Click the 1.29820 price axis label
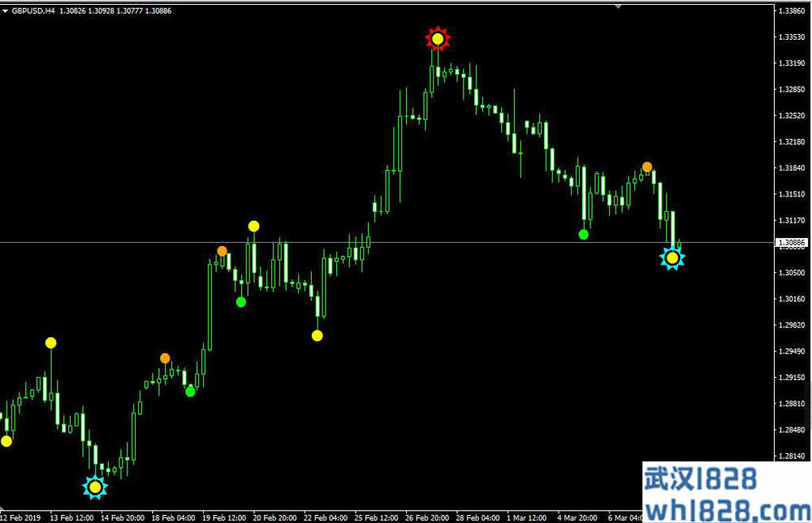Screen dimensions: 812x523 pyautogui.click(x=792, y=325)
